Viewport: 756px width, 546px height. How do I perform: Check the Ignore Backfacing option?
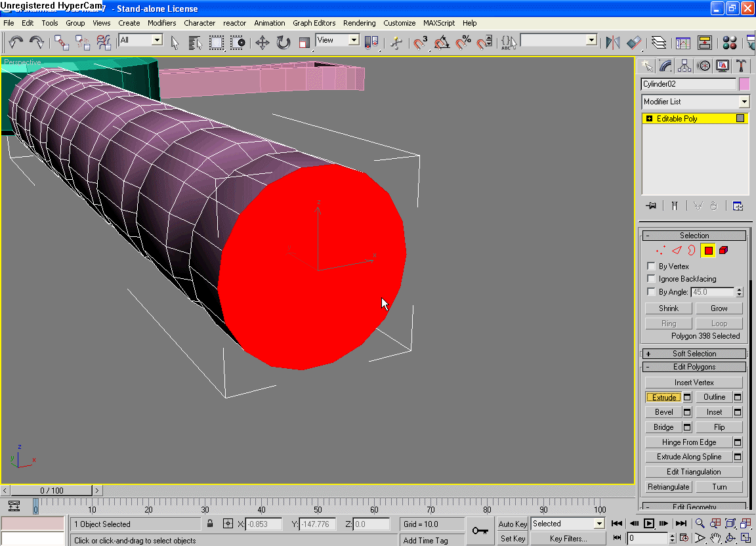coord(651,279)
